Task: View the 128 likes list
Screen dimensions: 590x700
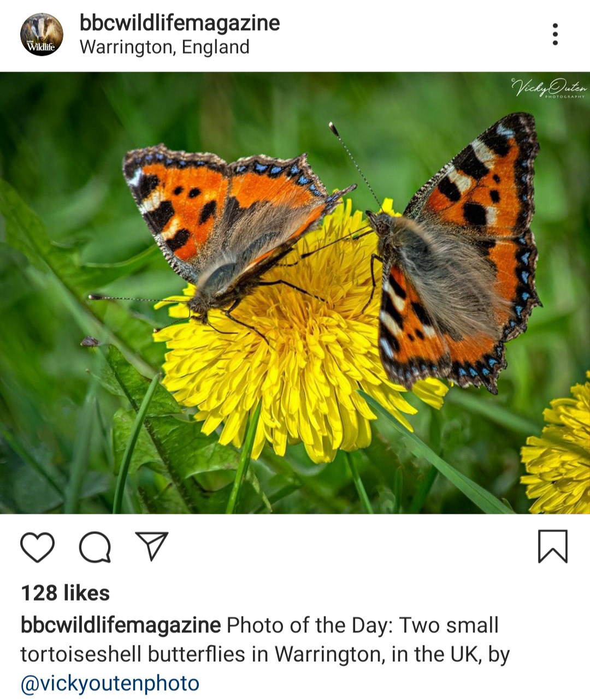Action: [65, 593]
